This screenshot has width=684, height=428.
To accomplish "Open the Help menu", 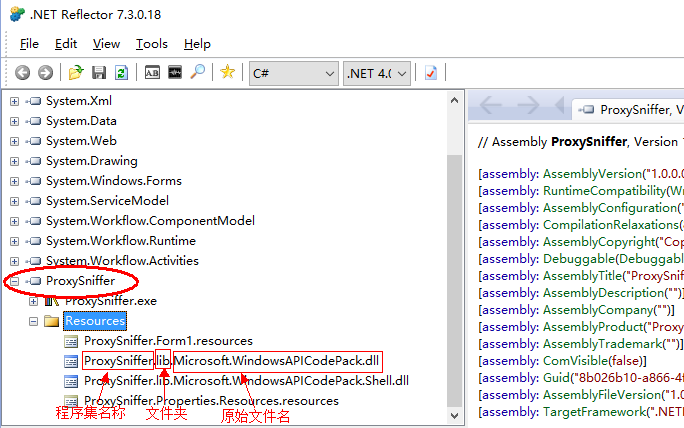I will point(197,44).
